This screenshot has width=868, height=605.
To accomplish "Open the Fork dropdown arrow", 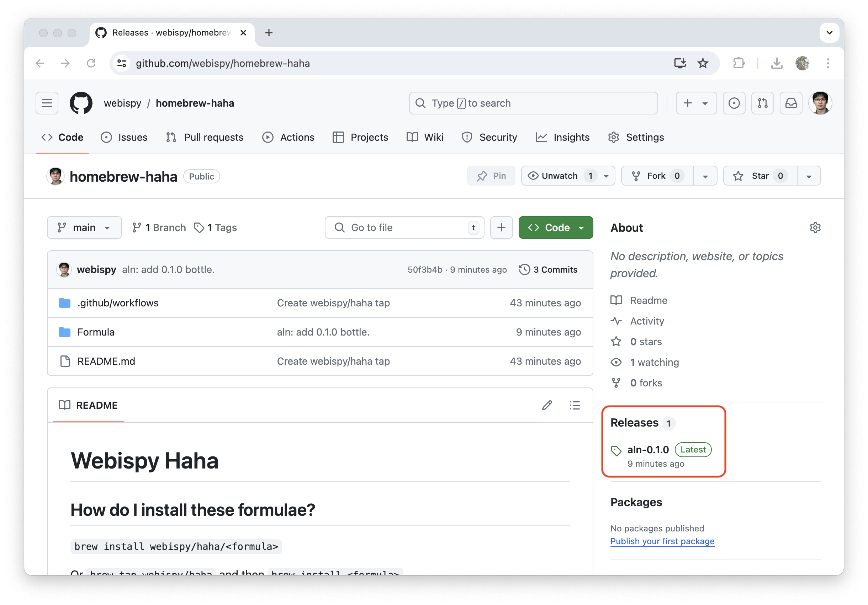I will pos(705,176).
